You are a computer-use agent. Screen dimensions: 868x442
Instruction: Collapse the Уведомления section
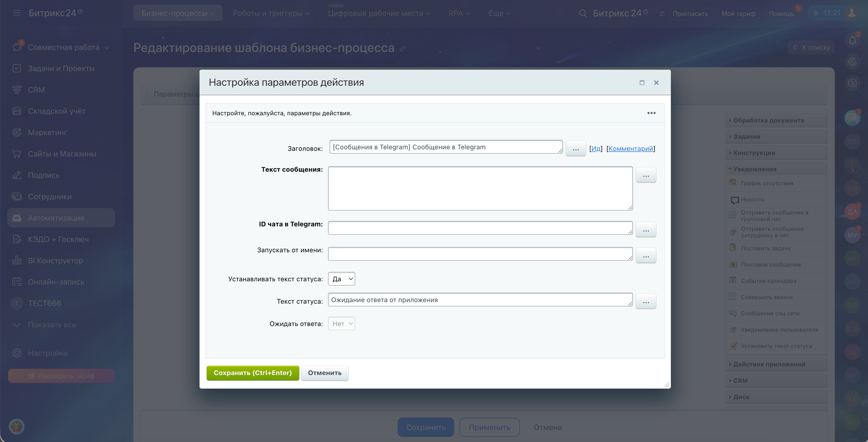pyautogui.click(x=754, y=169)
